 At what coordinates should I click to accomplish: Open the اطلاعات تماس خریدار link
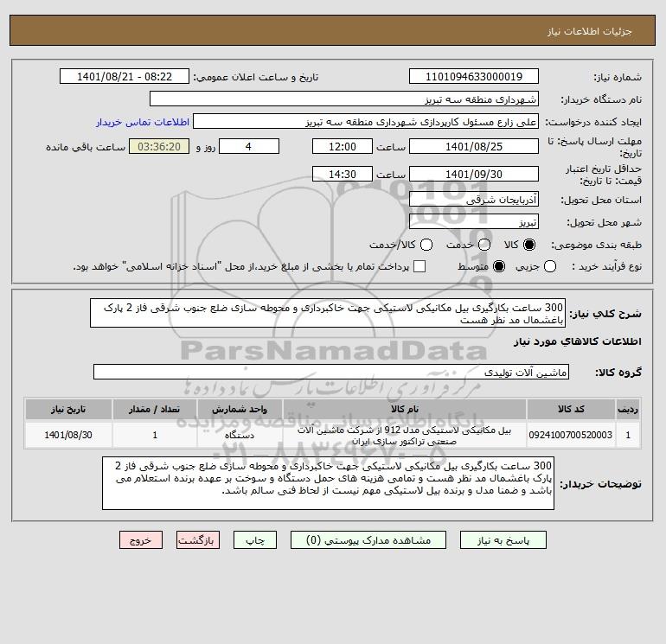pyautogui.click(x=143, y=122)
